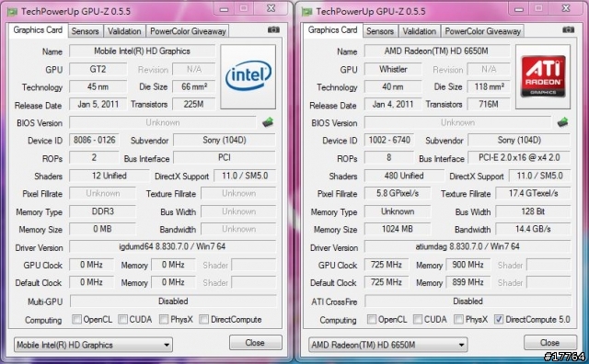Click the camera screenshot icon in Intel window
The width and height of the screenshot is (589, 364).
click(273, 29)
